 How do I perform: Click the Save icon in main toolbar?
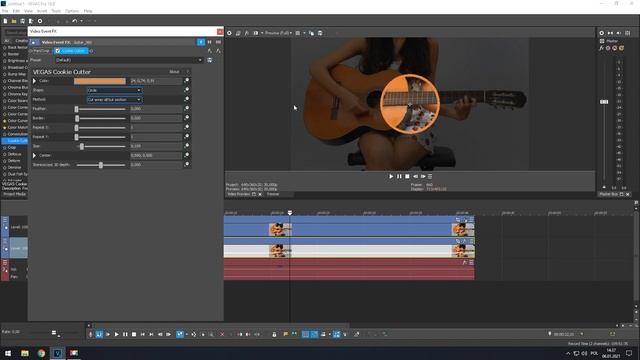(x=22, y=21)
